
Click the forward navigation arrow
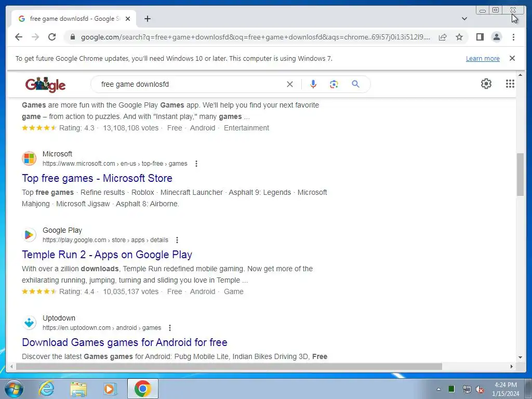(35, 37)
